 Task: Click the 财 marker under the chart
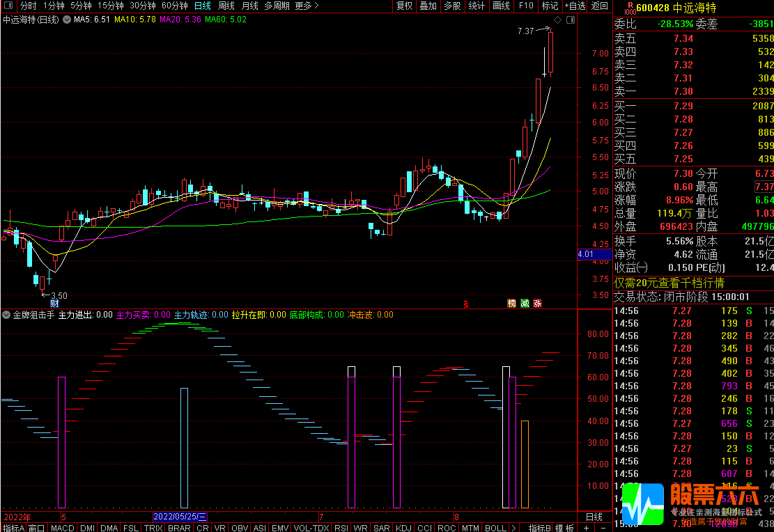coord(55,303)
